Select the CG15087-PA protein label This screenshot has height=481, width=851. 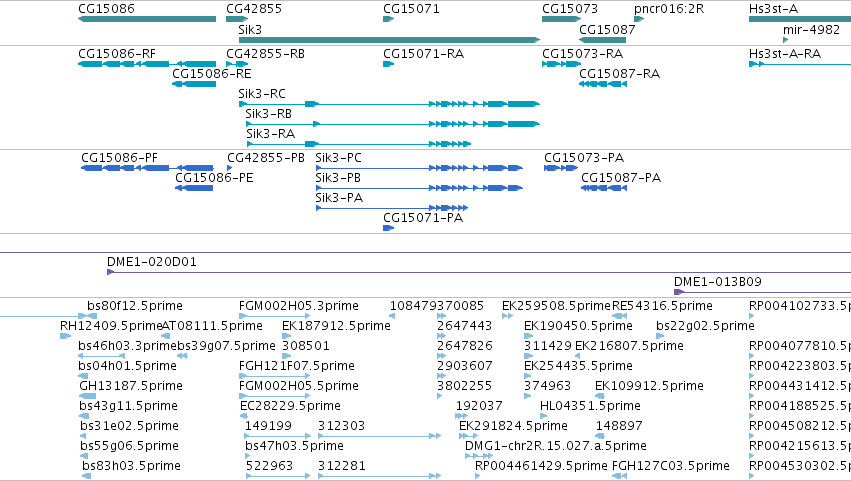tap(621, 178)
